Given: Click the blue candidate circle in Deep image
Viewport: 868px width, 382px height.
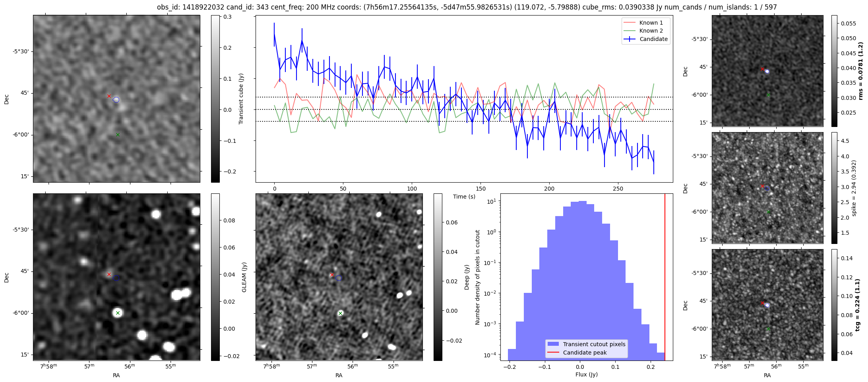Looking at the screenshot, I should tap(339, 278).
